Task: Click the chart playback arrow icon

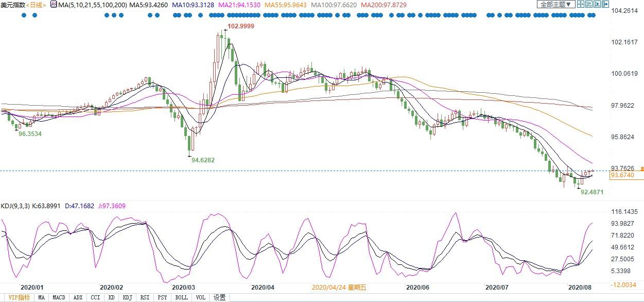Action: (x=597, y=4)
